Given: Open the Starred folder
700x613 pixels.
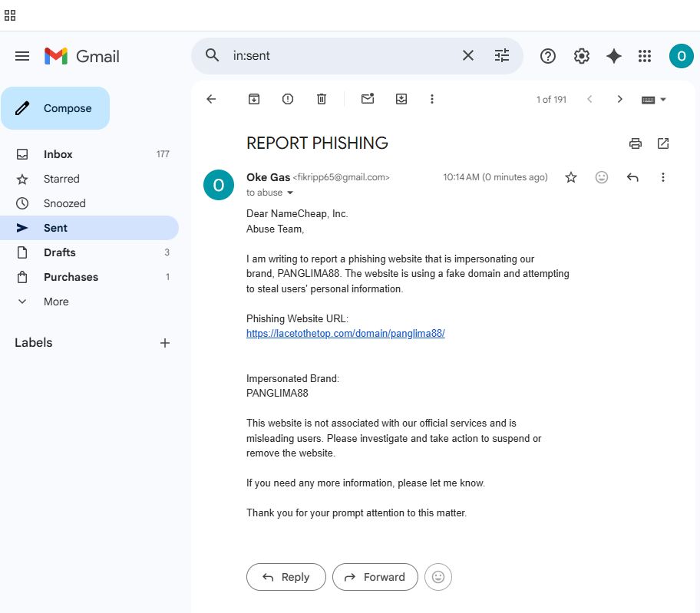Looking at the screenshot, I should (89, 179).
